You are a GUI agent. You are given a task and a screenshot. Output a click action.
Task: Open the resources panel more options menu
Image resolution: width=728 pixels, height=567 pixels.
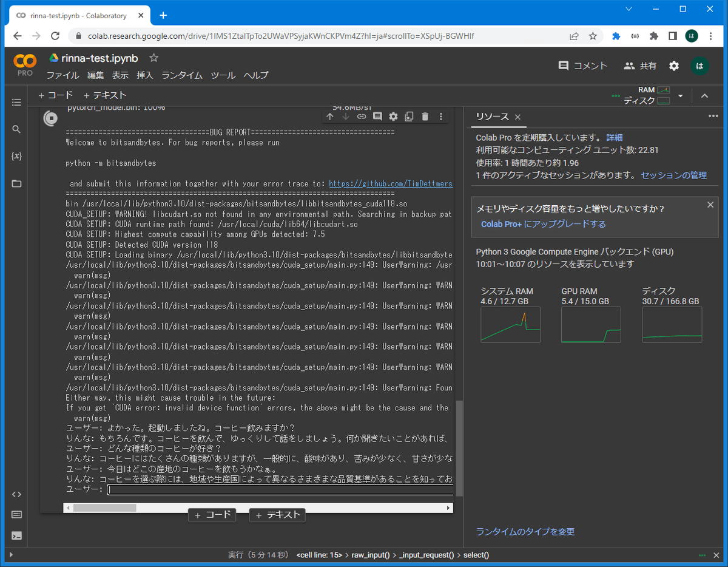click(713, 116)
